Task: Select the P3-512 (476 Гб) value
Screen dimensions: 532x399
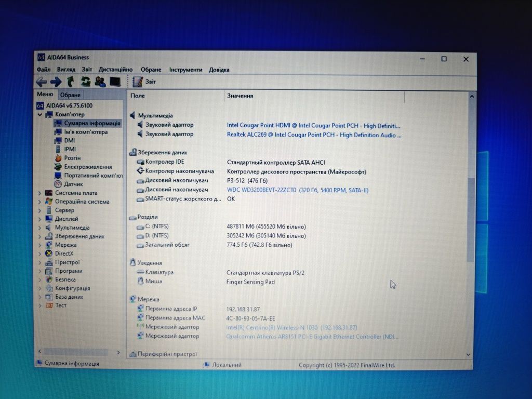Action: coord(247,181)
